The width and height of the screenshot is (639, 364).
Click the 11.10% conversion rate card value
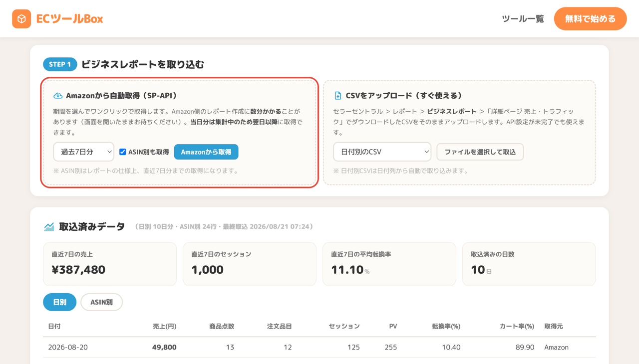coord(350,270)
